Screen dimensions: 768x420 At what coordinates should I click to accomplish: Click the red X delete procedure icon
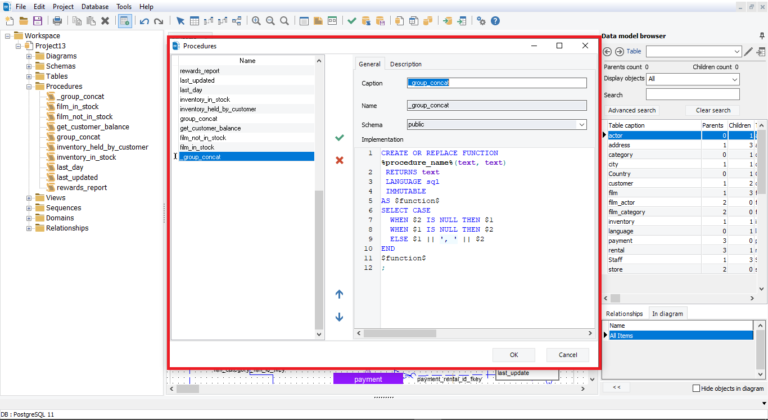[339, 160]
